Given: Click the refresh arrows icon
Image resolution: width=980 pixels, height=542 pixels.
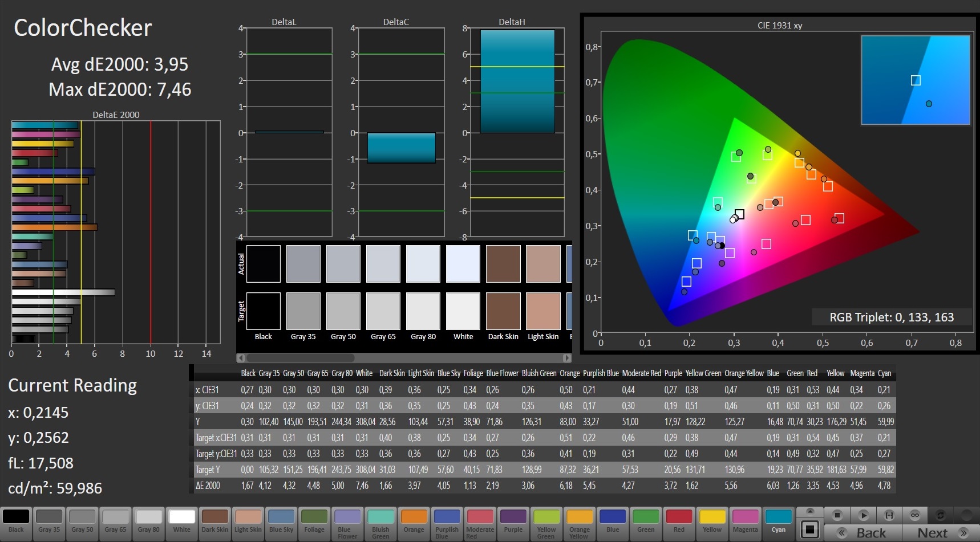Looking at the screenshot, I should 940,515.
